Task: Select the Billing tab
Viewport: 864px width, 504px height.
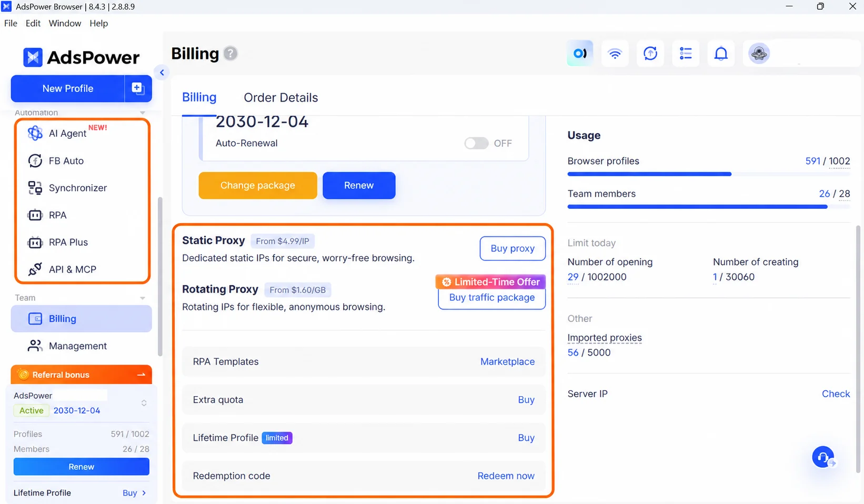Action: [199, 97]
